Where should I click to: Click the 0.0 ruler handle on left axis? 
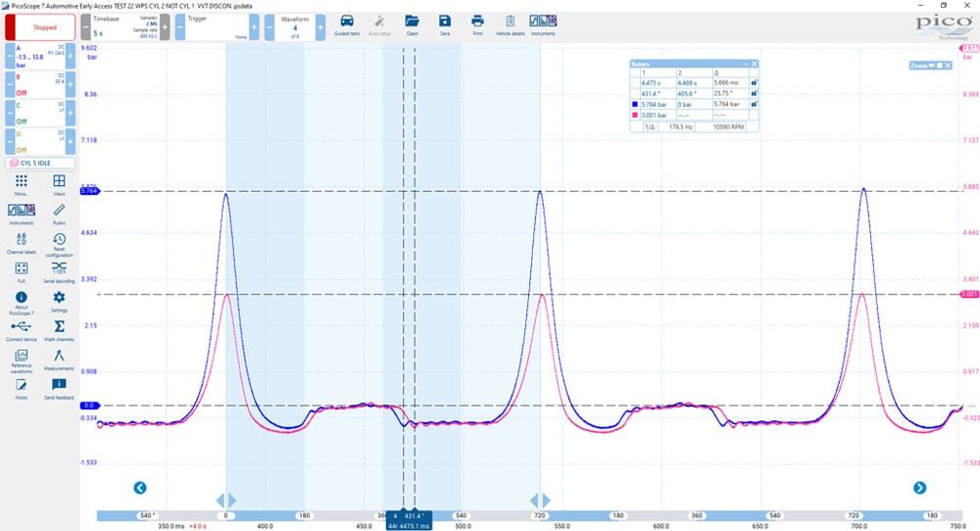(89, 406)
